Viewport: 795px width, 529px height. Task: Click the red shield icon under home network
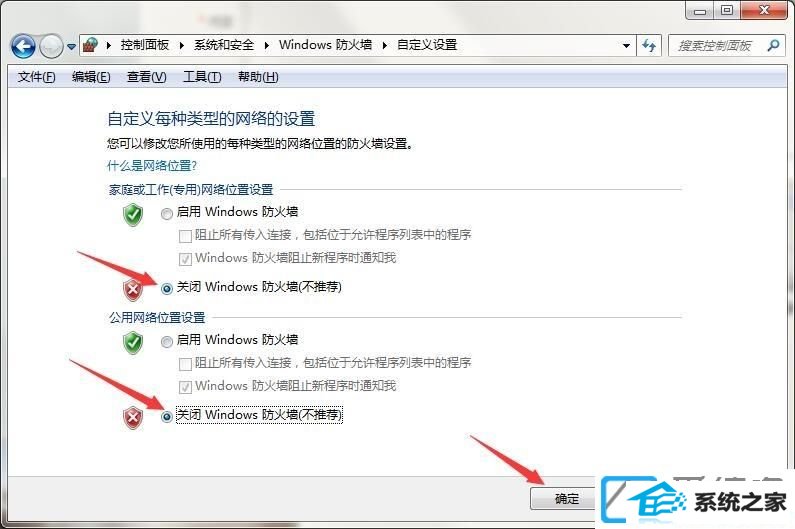[133, 290]
